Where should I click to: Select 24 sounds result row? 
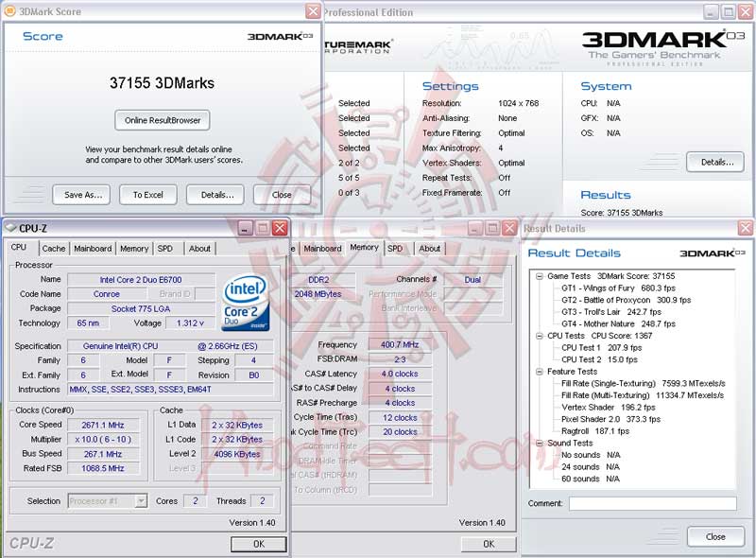pyautogui.click(x=590, y=467)
